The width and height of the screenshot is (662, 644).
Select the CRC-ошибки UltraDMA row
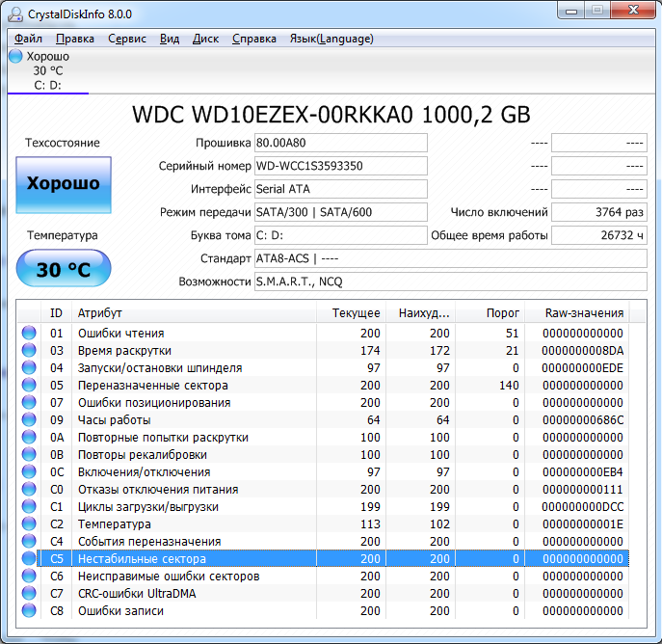[323, 593]
